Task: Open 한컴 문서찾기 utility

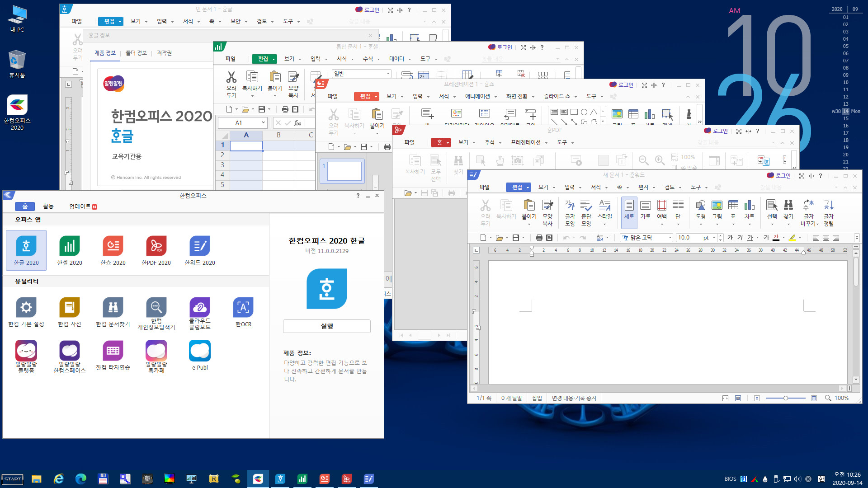Action: (113, 312)
